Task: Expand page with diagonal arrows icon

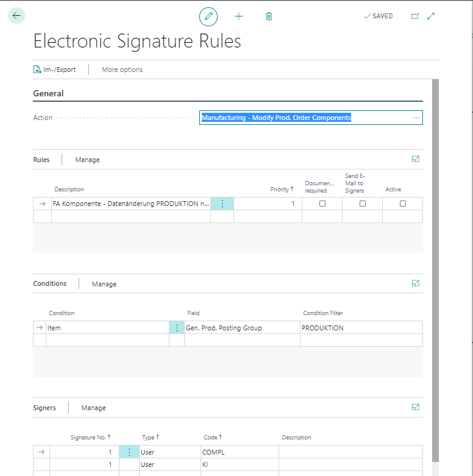Action: click(431, 16)
